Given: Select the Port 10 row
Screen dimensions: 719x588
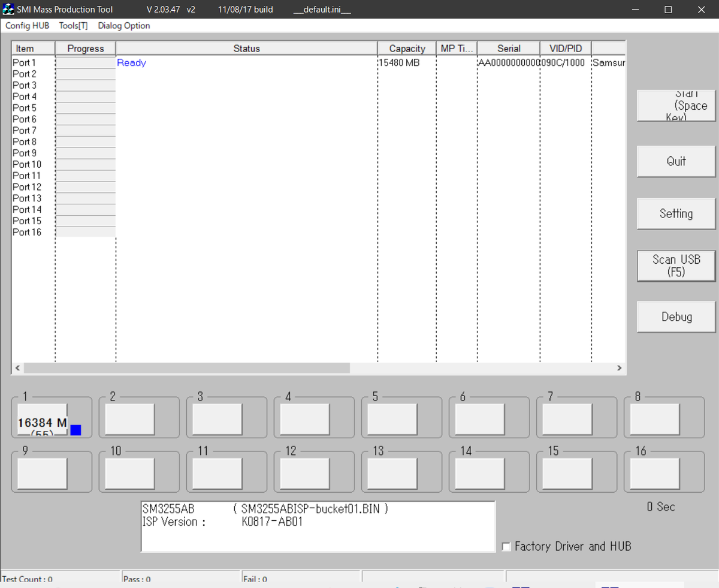Looking at the screenshot, I should pos(319,164).
